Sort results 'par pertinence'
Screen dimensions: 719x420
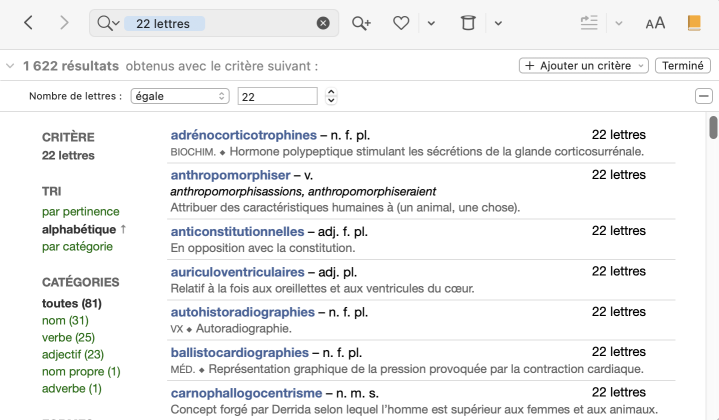[80, 212]
